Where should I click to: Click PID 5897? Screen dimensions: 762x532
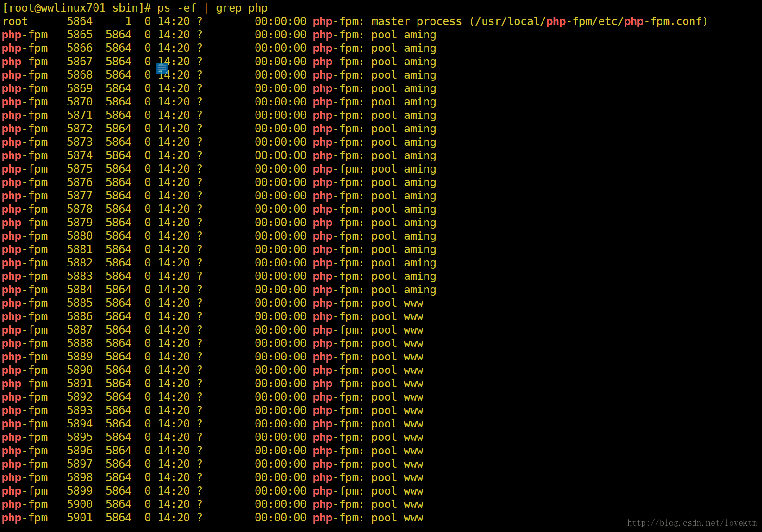click(x=80, y=464)
